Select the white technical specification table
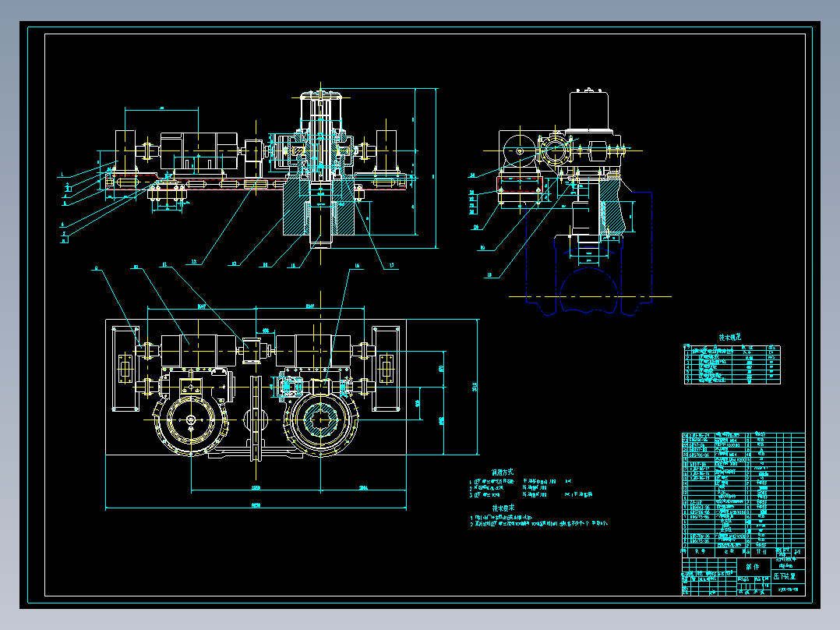The width and height of the screenshot is (840, 630). point(732,365)
